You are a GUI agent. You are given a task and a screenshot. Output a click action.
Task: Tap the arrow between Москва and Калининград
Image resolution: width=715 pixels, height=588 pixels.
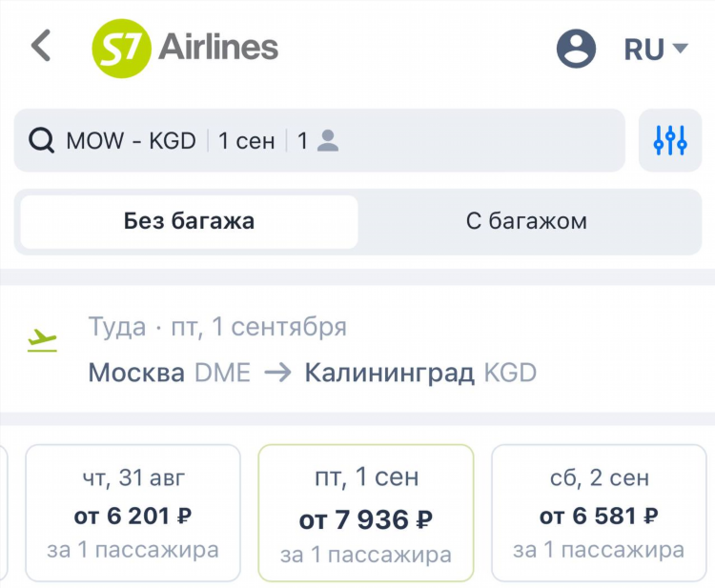click(x=277, y=373)
